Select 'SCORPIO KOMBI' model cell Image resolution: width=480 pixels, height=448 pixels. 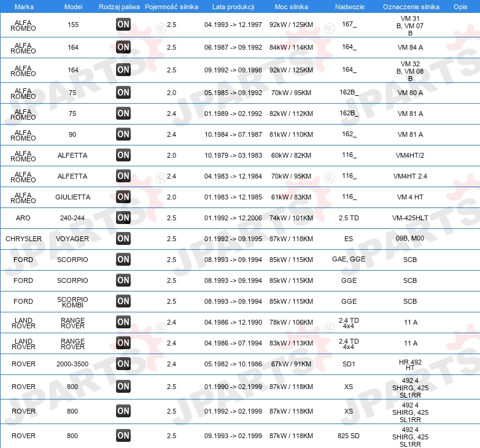pyautogui.click(x=72, y=302)
